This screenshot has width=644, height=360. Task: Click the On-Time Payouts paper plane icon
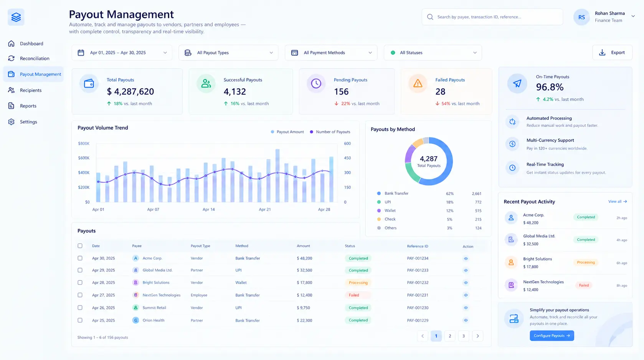pos(517,83)
